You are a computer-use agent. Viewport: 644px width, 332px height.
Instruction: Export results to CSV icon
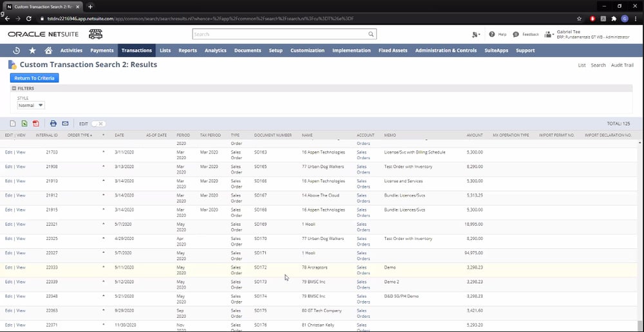click(13, 124)
